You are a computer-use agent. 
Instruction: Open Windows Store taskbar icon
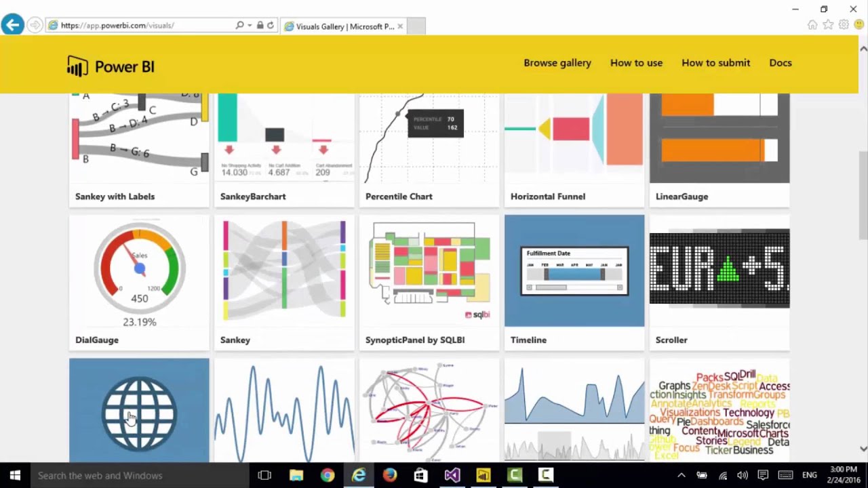tap(420, 475)
